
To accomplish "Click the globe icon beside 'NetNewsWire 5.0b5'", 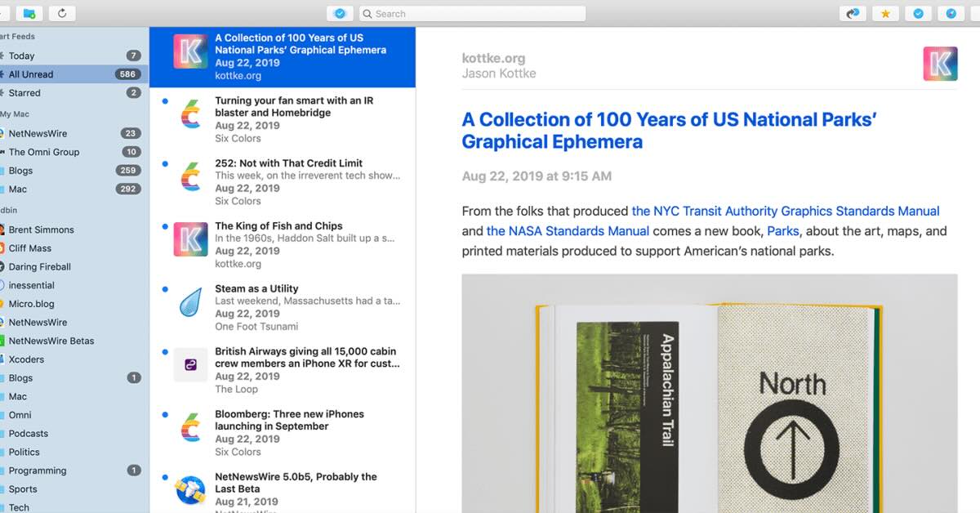I will (190, 490).
